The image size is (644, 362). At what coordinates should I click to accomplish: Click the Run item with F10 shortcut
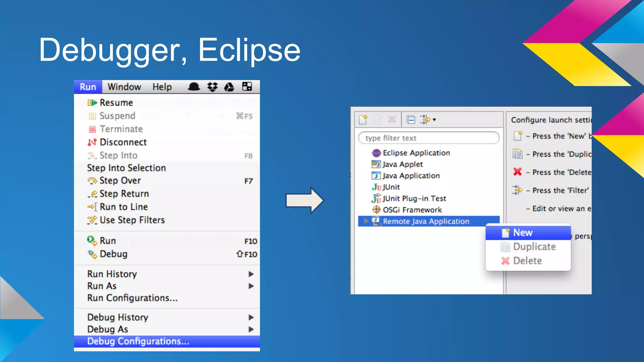pyautogui.click(x=167, y=241)
